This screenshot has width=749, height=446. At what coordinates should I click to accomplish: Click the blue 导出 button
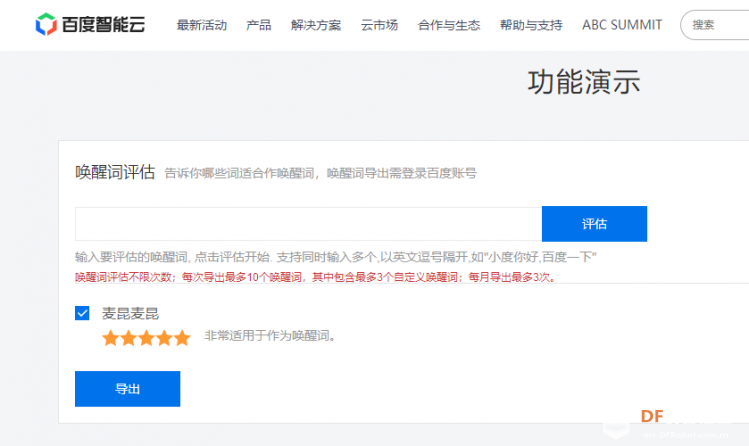pyautogui.click(x=128, y=389)
